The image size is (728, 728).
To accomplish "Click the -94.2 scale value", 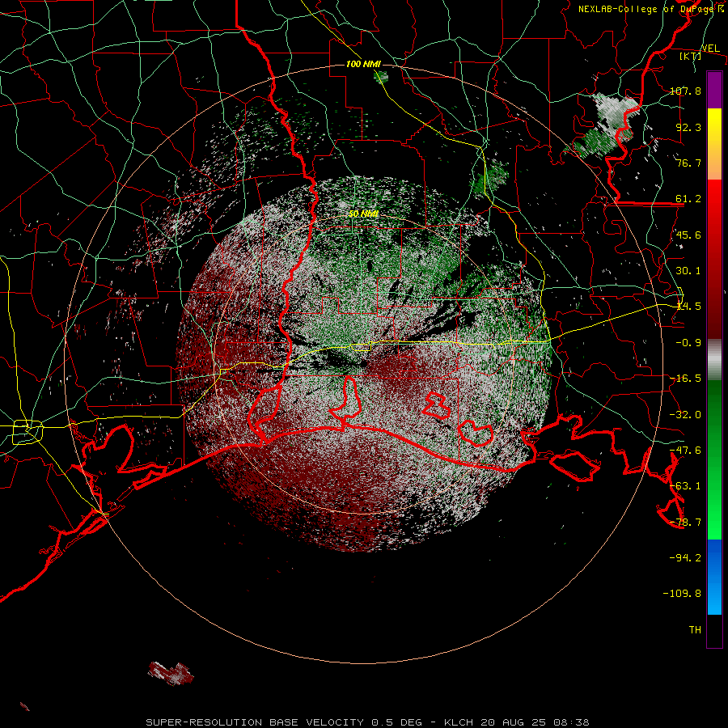I will (685, 557).
